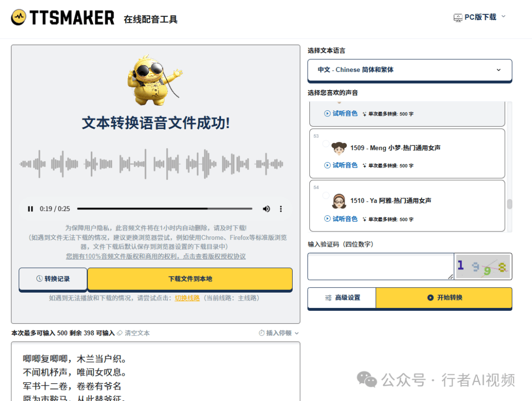532x401 pixels.
Task: Click the 在线配音工具 header text
Action: coord(151,19)
